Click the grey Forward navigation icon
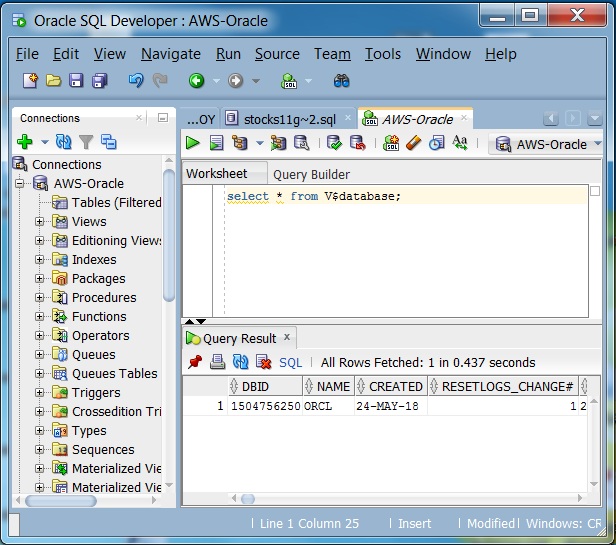 click(x=235, y=81)
